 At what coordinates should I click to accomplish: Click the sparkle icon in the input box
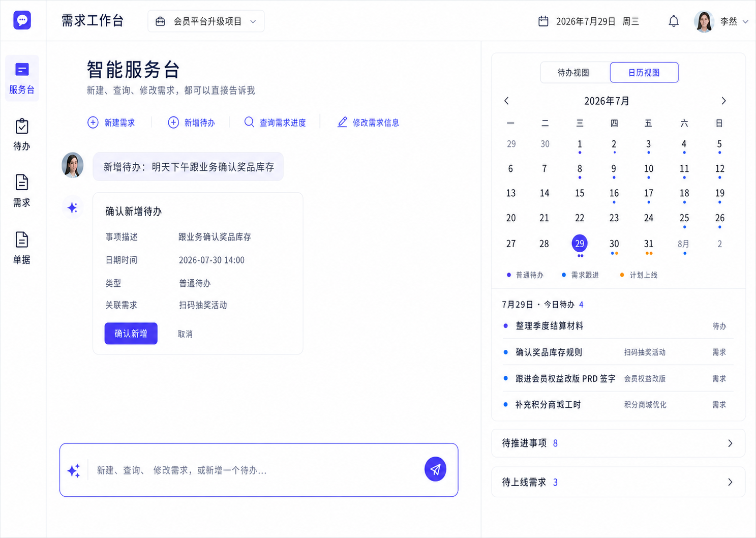[74, 470]
